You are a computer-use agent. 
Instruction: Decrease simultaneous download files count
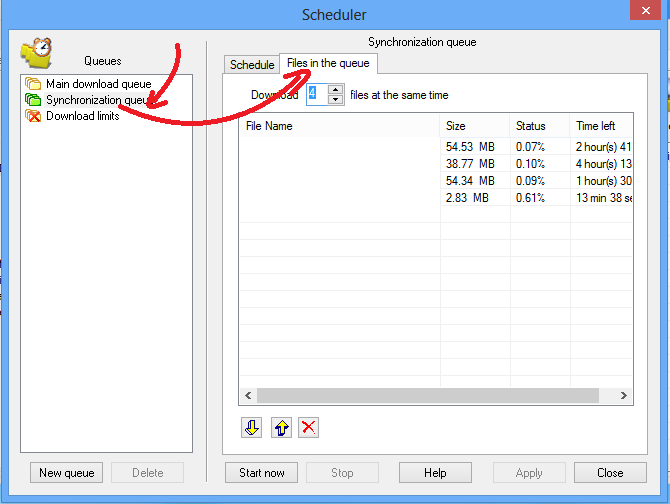(x=336, y=100)
